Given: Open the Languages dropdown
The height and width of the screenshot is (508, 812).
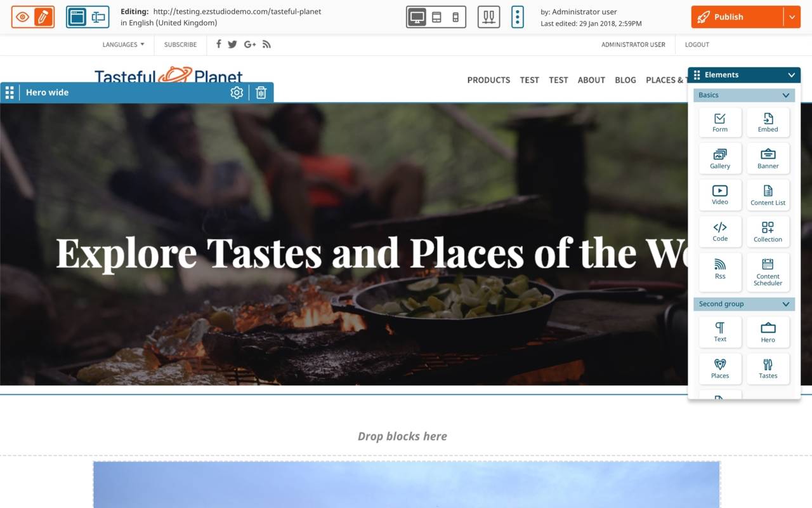Looking at the screenshot, I should [123, 44].
